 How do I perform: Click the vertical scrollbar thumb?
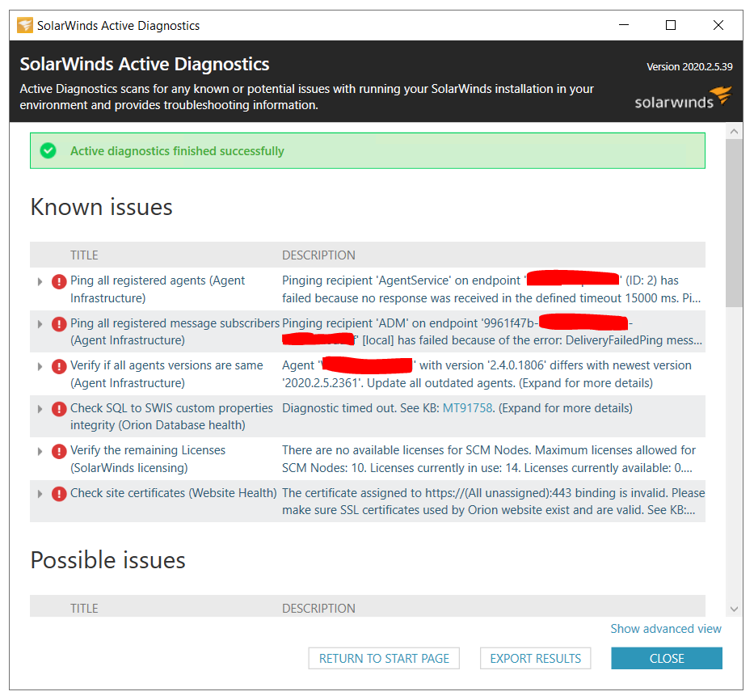pos(734,223)
